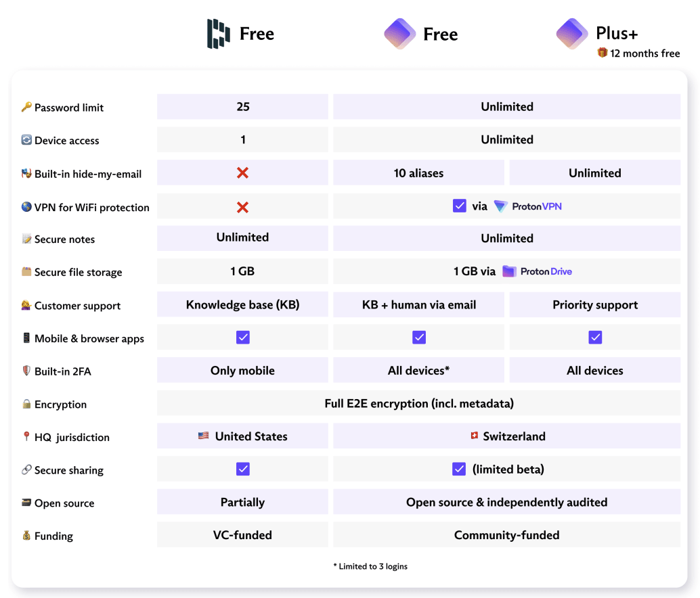Click the Proton Pass Plus logo
Screen dimensions: 700x598
[x=572, y=34]
